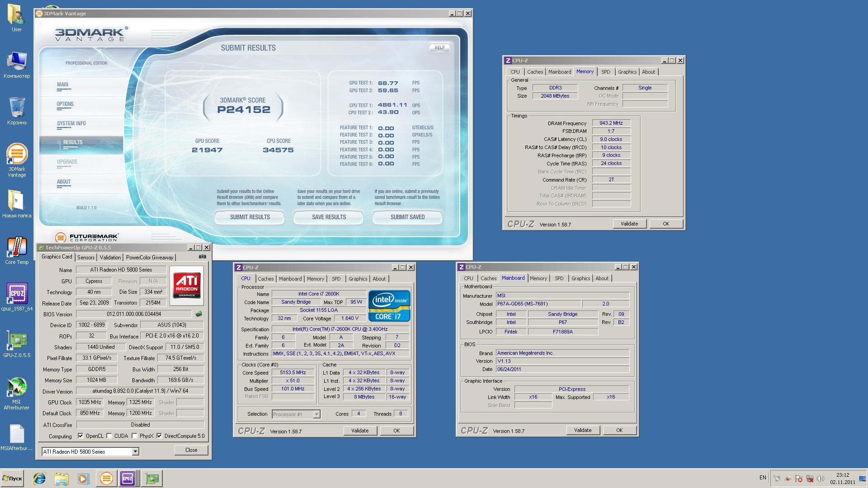Open the User folder desktop icon
The image size is (868, 488).
(x=16, y=18)
